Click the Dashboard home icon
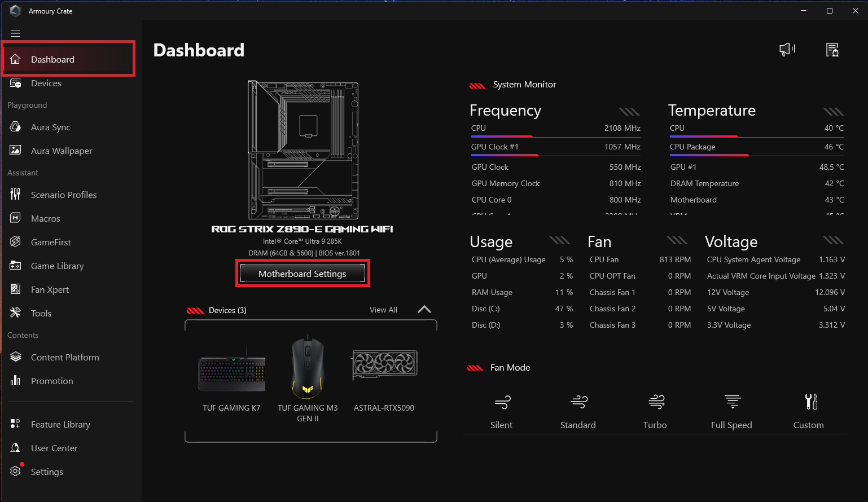 click(x=15, y=59)
